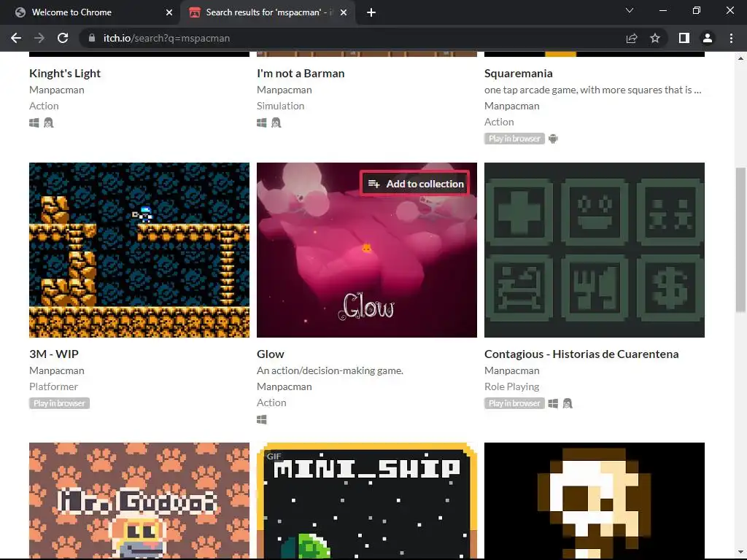Open Manpacman author link under Squaremania
This screenshot has height=560, width=747.
512,106
